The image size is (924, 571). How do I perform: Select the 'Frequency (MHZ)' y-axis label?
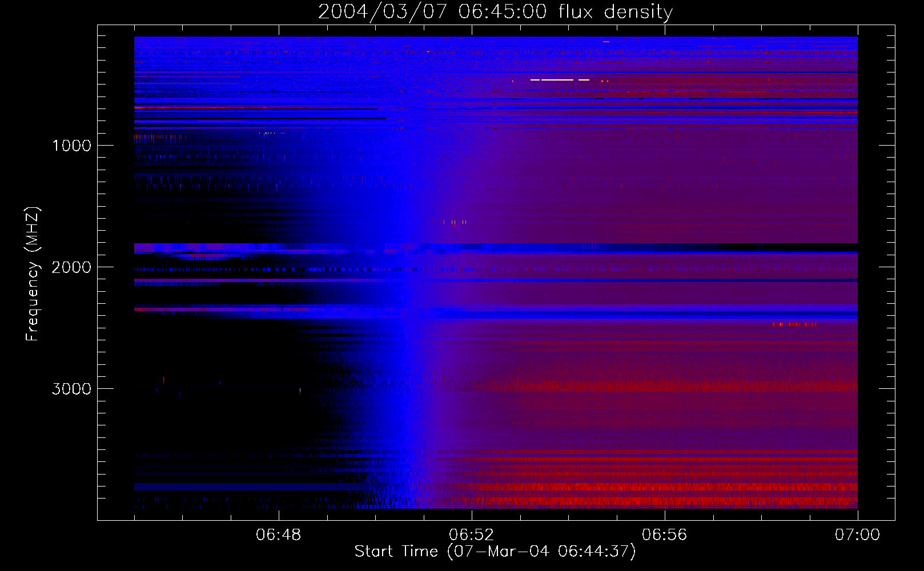tap(33, 275)
